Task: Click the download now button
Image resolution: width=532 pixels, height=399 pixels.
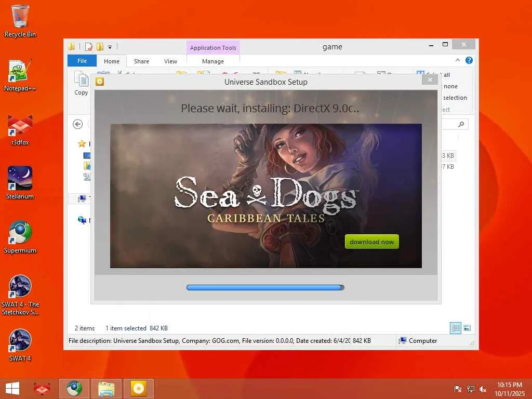Action: (x=372, y=242)
